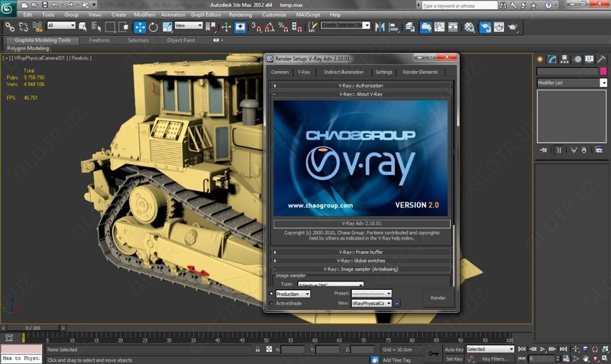Select the ActiveShade radio button

coord(271,303)
